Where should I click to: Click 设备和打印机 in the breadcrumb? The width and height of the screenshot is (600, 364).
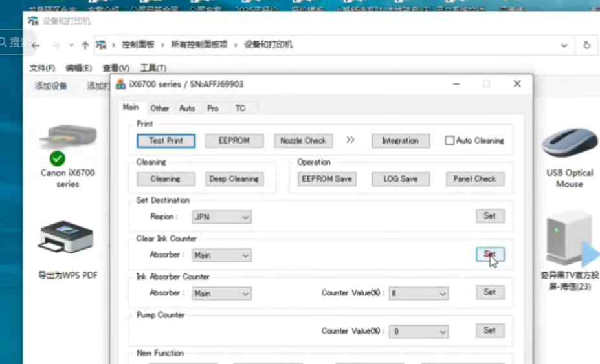click(x=268, y=45)
